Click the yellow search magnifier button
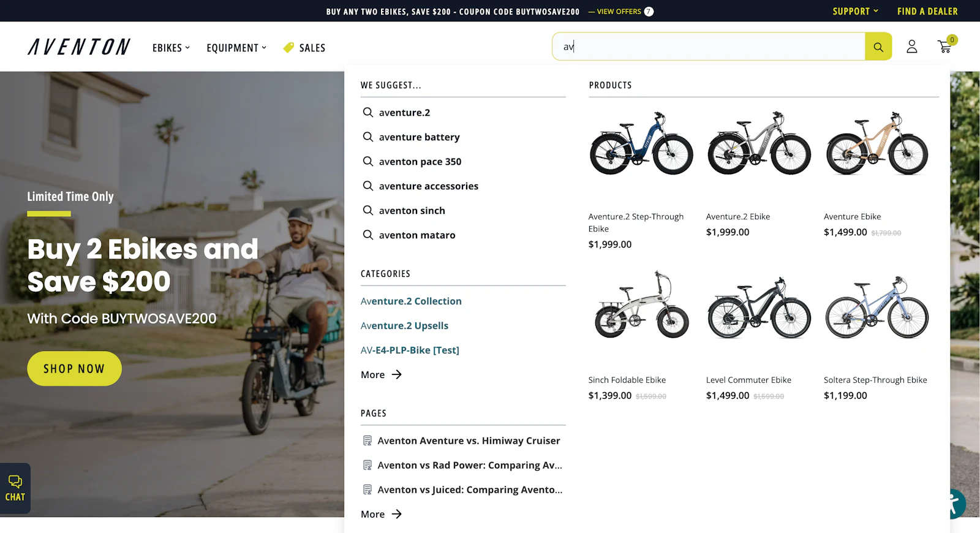980x533 pixels. click(x=878, y=47)
